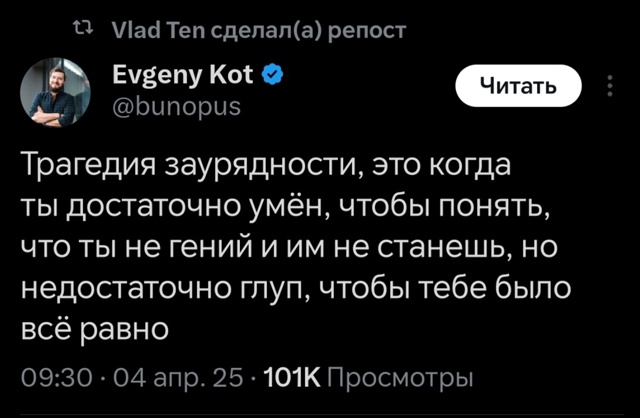
Task: Click the repost arrows icon above the tweet
Action: tap(84, 31)
